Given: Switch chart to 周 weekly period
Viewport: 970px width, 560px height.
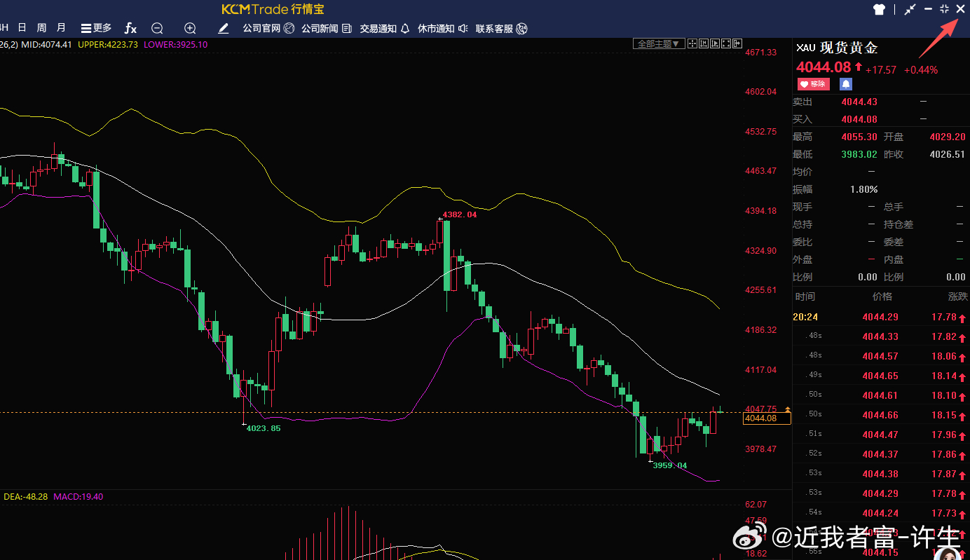Looking at the screenshot, I should (41, 28).
